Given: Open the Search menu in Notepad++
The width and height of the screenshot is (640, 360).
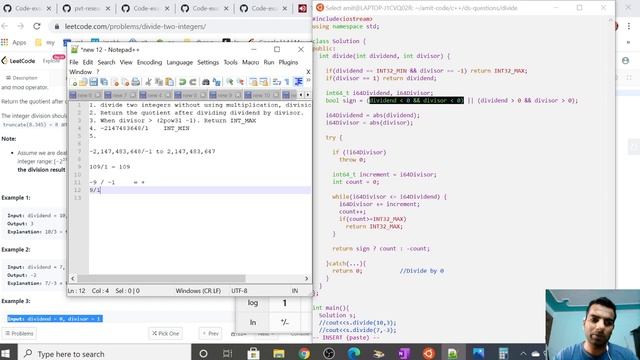Looking at the screenshot, I should click(106, 62).
